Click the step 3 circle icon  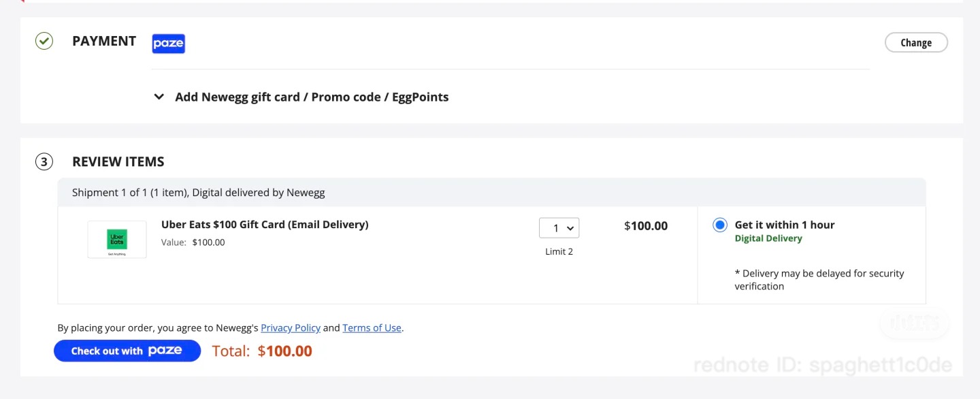[x=44, y=162]
